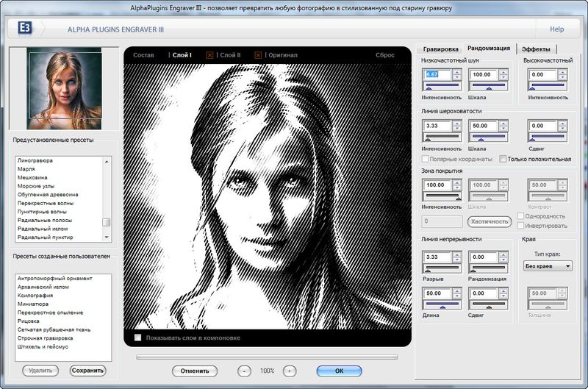The image size is (588, 389).
Task: Check Полярные координаты option
Action: 426,159
